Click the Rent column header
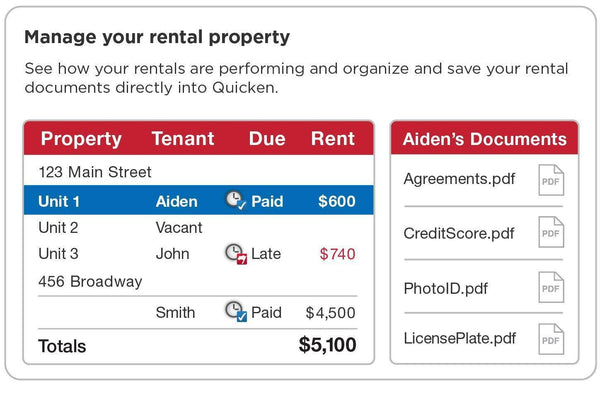Screen dimensions: 600x404 pyautogui.click(x=332, y=139)
